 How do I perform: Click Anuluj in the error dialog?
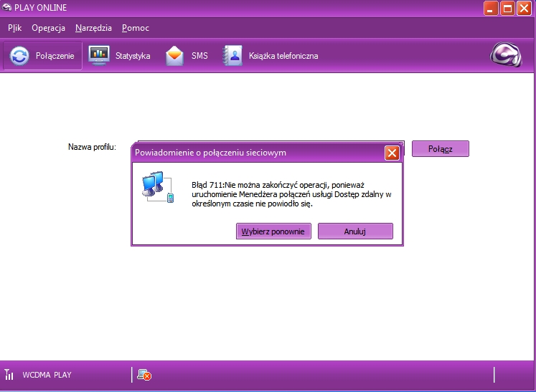coord(355,231)
